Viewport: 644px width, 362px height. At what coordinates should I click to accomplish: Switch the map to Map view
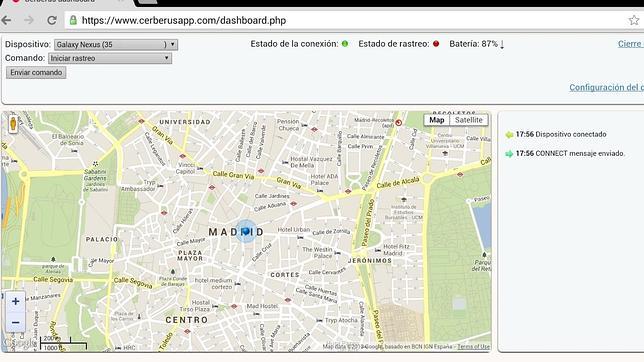[x=437, y=120]
